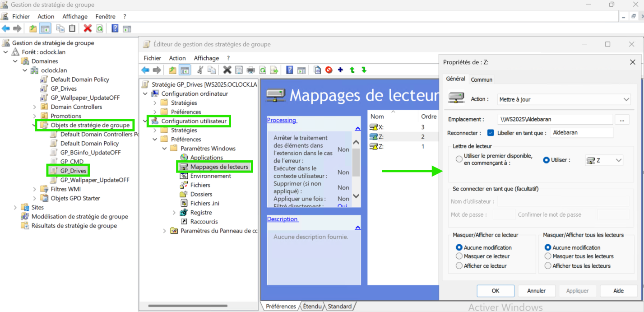Click the OK button in properties dialog
This screenshot has width=644, height=312.
point(495,291)
